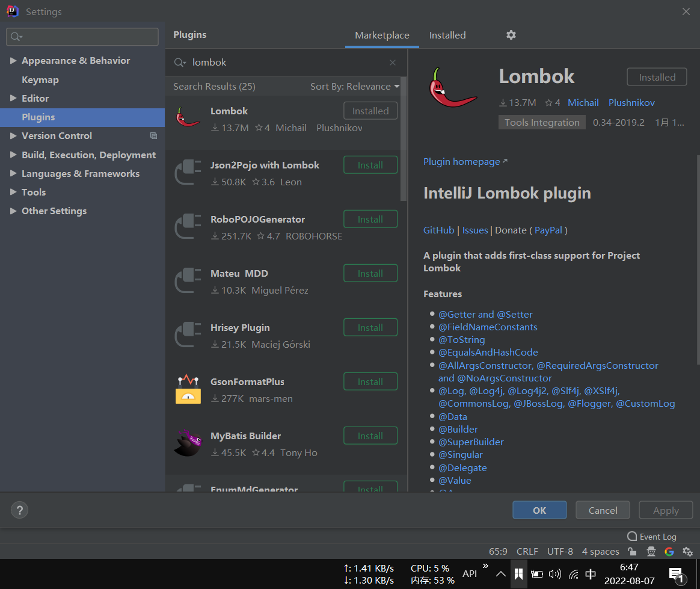700x589 pixels.
Task: Expand Editor settings node
Action: pyautogui.click(x=13, y=98)
